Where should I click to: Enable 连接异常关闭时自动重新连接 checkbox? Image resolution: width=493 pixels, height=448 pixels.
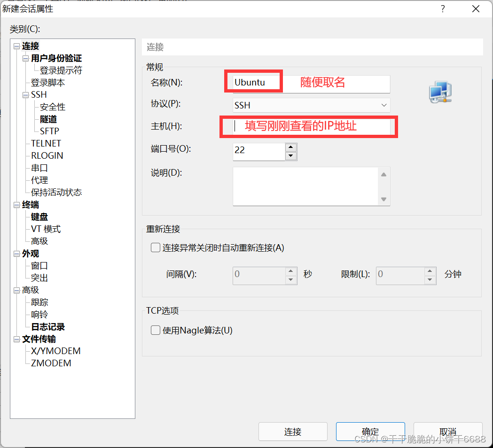[x=155, y=247]
